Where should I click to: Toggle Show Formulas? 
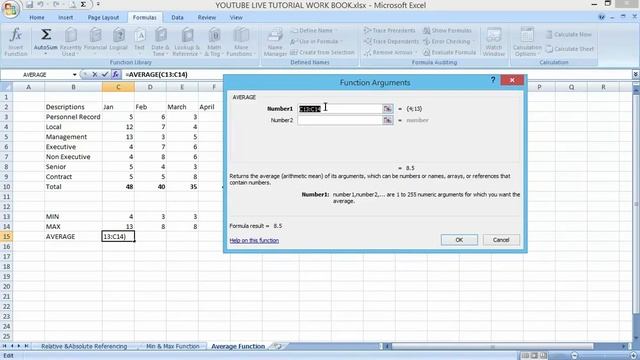447,31
